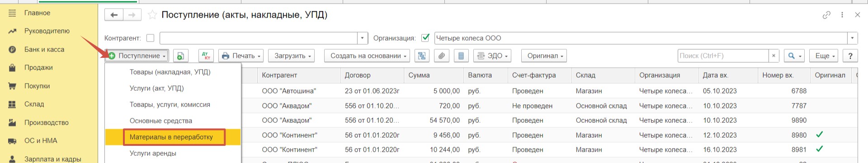Expand the Контрагент field dropdown
Viewport: 868px width, 163px height.
pos(362,38)
